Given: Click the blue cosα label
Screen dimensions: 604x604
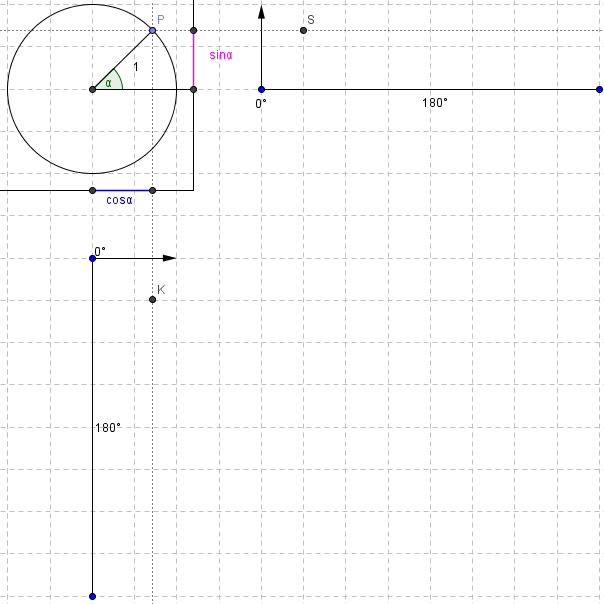Looking at the screenshot, I should 120,200.
